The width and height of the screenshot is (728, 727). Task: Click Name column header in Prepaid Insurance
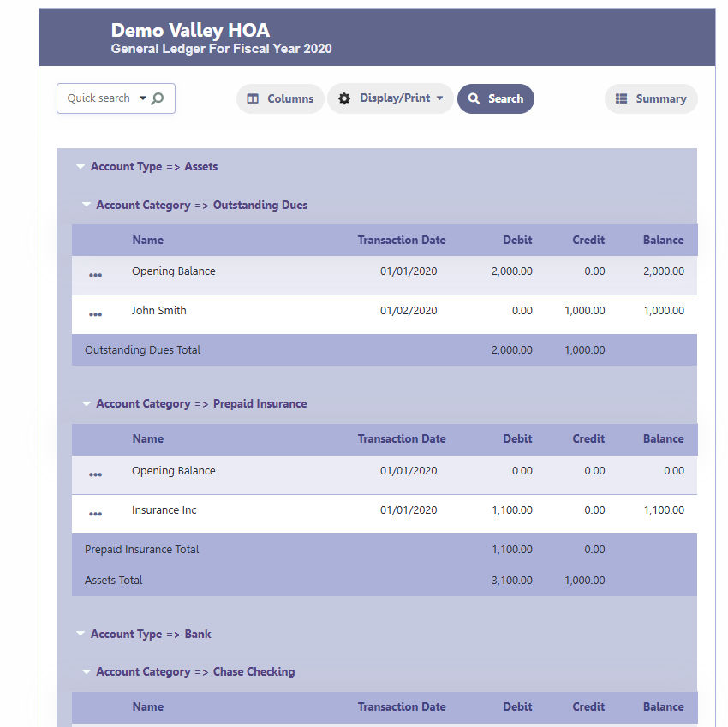[147, 438]
